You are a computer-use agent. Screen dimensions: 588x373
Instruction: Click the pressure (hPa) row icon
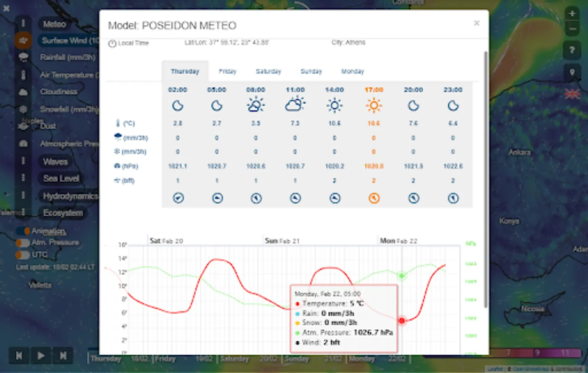pos(117,166)
